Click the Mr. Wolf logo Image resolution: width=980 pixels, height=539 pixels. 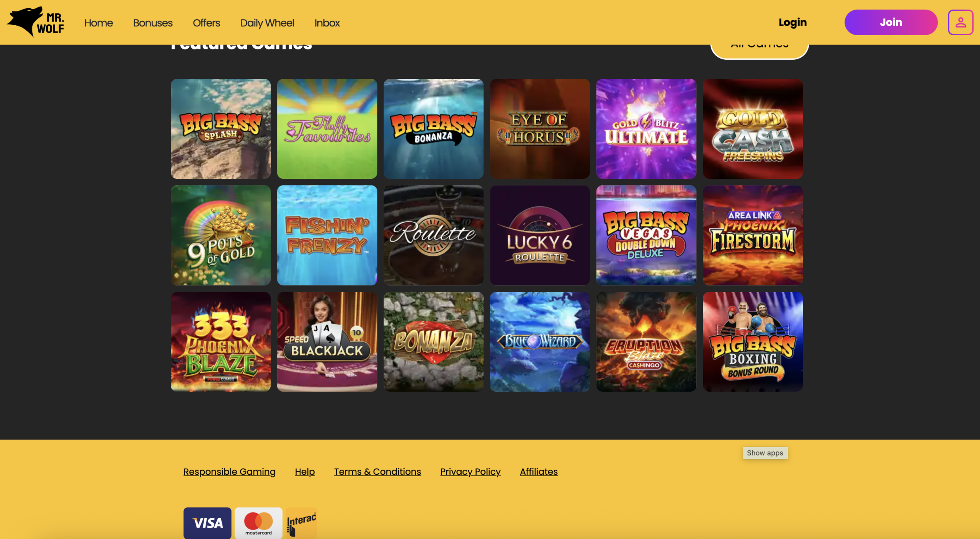(36, 22)
